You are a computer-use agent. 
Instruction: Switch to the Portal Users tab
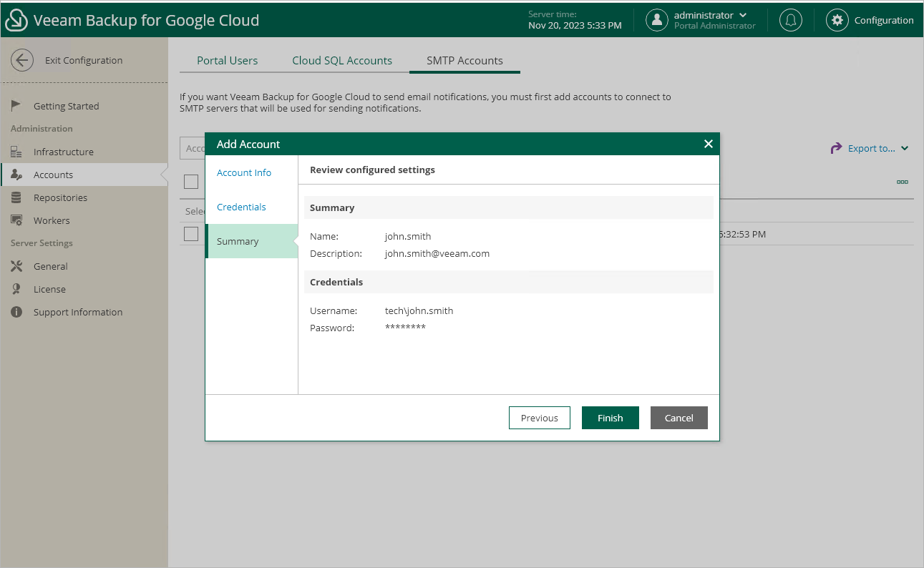tap(227, 60)
